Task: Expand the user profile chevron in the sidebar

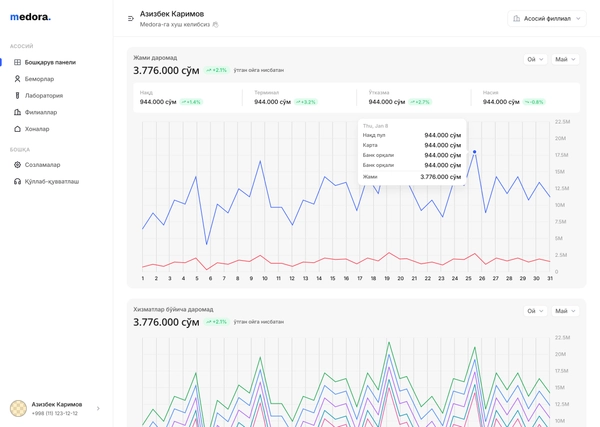Action: point(98,409)
